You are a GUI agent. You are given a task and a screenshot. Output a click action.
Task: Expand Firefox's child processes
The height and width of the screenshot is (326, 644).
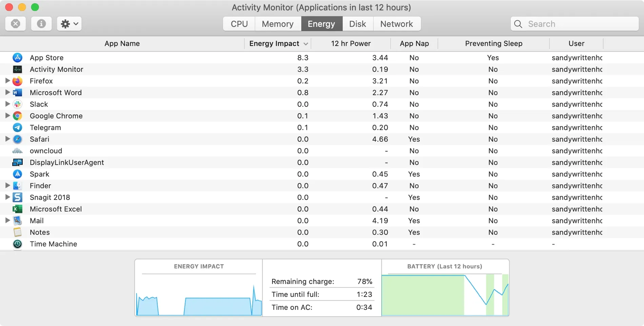point(7,81)
